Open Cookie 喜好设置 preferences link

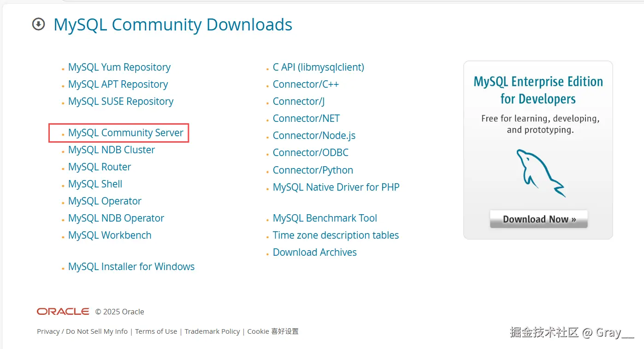click(x=273, y=331)
